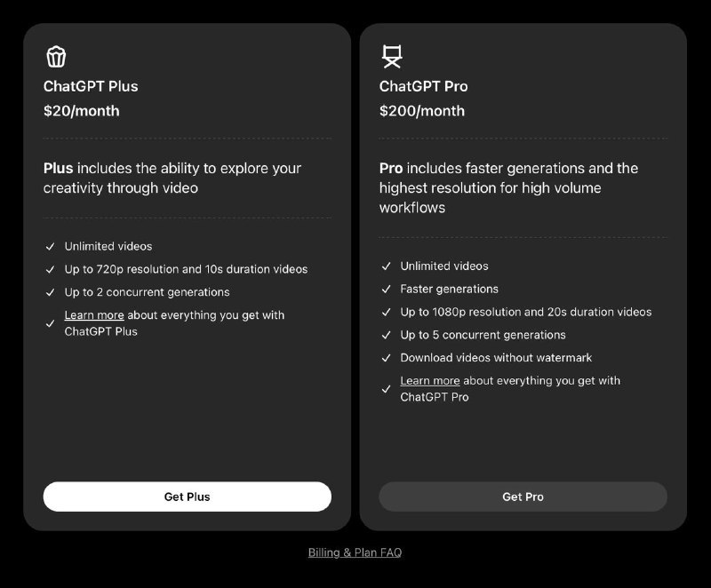Click the Get Plus button
Screen dimensions: 711x588
point(187,497)
